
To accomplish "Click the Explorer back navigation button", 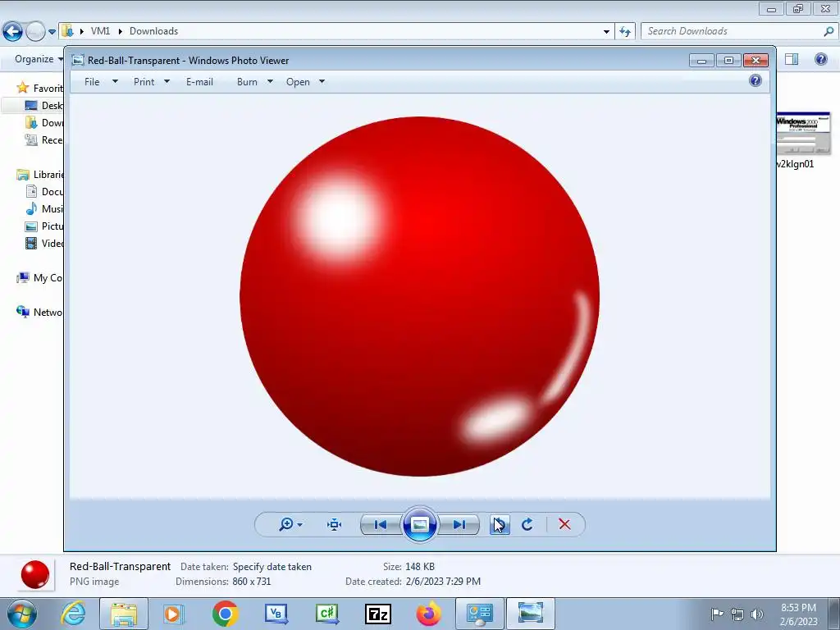I will pyautogui.click(x=13, y=32).
